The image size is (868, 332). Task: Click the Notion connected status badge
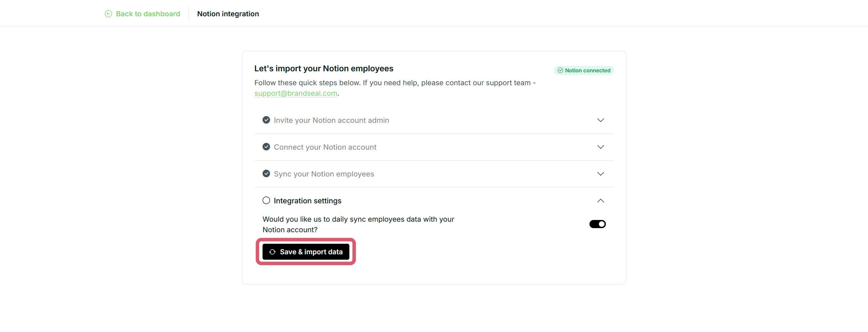click(x=584, y=70)
